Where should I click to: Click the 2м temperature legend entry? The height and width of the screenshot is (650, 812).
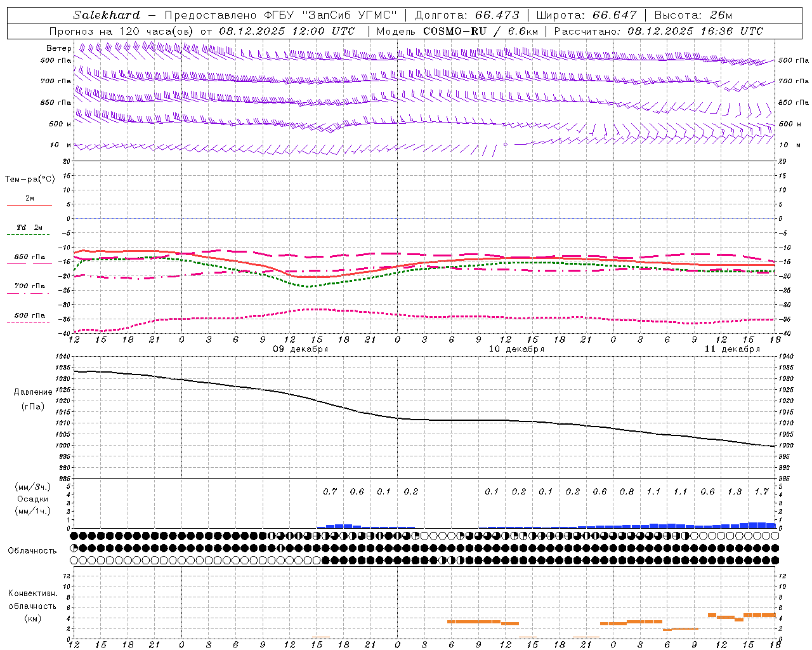coord(30,198)
